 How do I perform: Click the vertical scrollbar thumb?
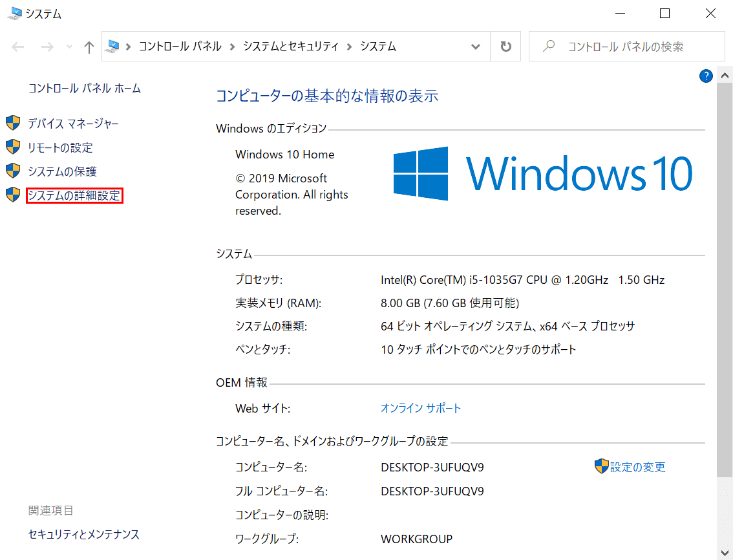click(725, 280)
